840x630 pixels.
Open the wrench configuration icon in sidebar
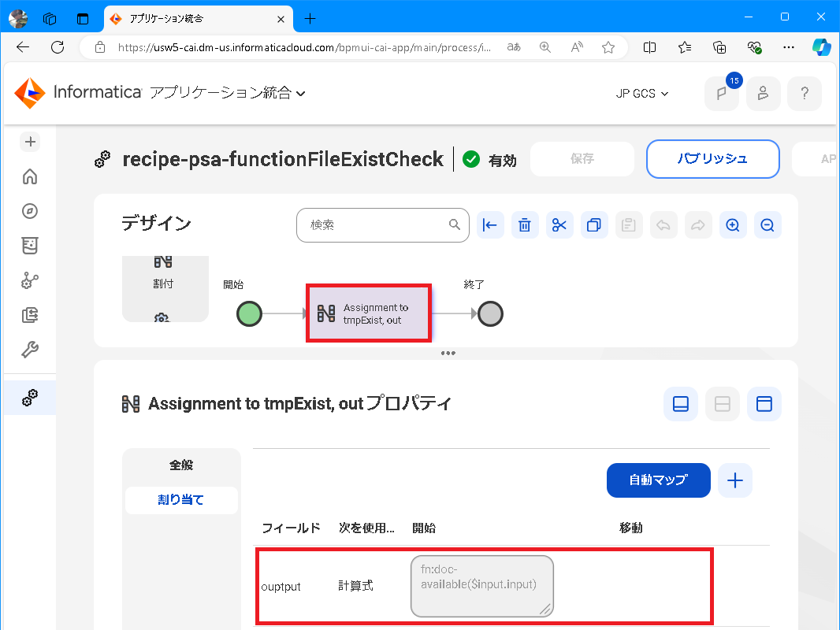(30, 350)
